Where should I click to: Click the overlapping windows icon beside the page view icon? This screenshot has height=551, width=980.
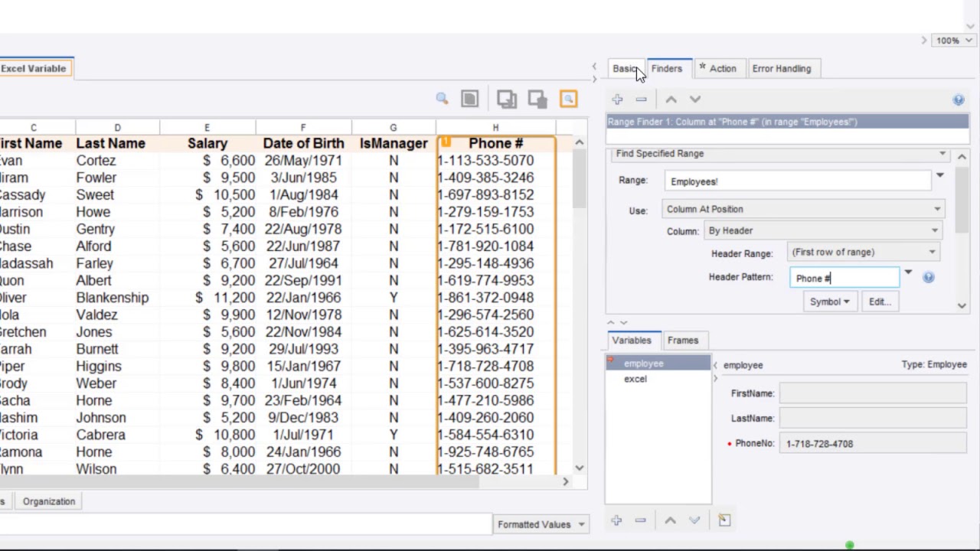pyautogui.click(x=506, y=99)
